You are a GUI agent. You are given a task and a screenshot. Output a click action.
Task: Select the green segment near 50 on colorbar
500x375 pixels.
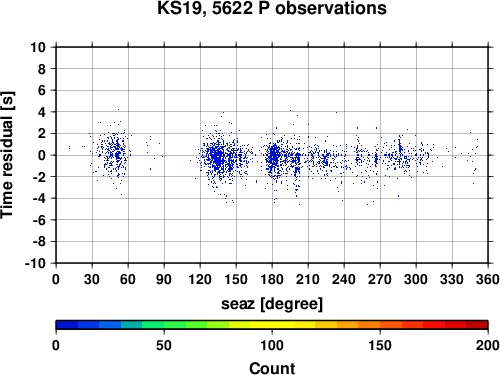click(164, 325)
